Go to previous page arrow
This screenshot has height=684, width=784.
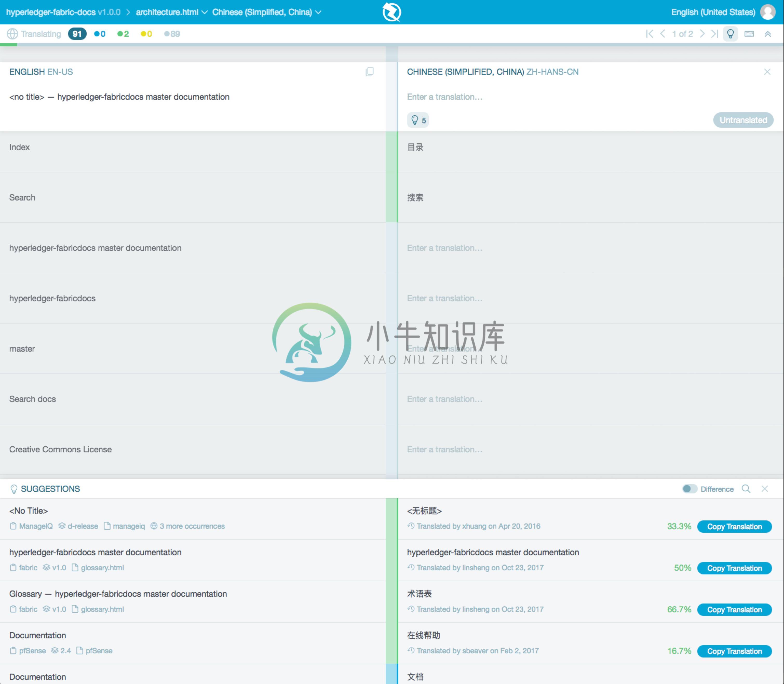(663, 34)
